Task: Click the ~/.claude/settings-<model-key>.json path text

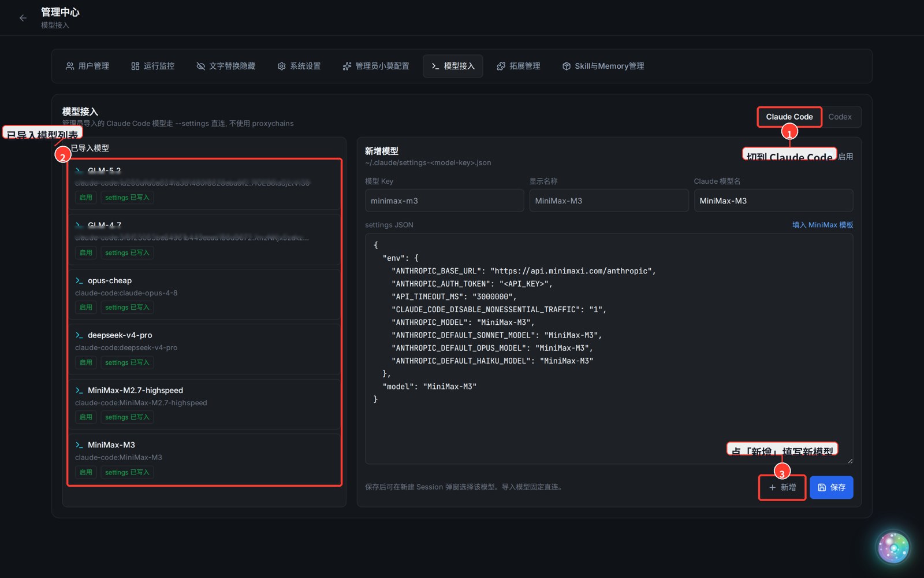Action: [x=428, y=162]
